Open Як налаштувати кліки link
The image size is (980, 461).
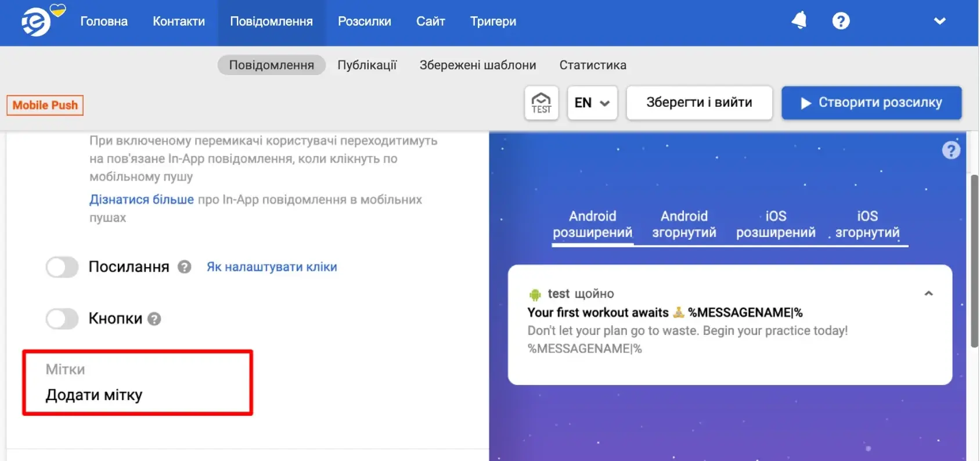pos(272,267)
